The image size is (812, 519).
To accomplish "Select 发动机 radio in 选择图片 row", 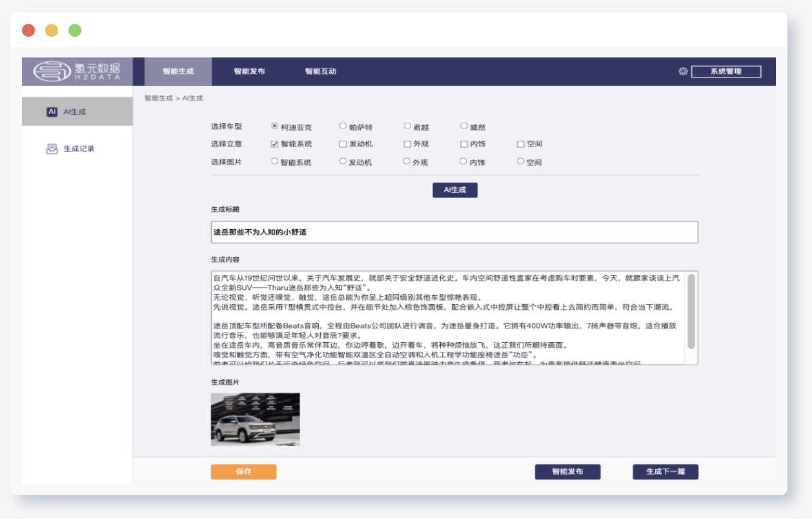I will point(343,161).
